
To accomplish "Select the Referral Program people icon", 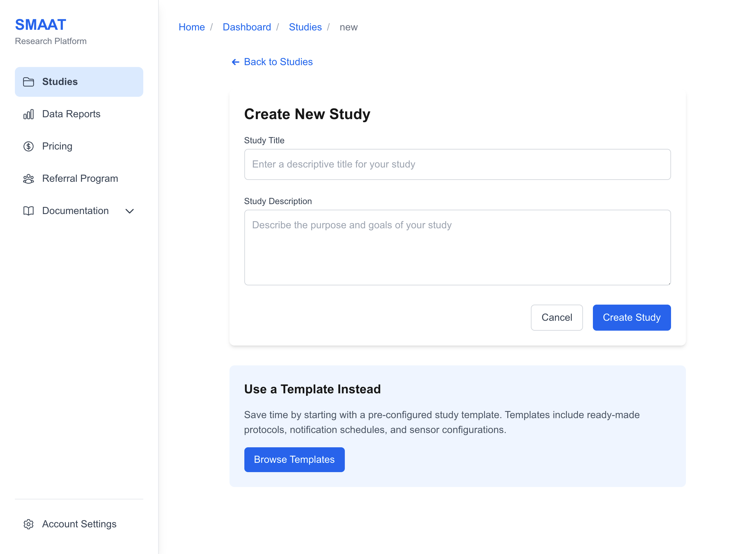I will click(29, 178).
